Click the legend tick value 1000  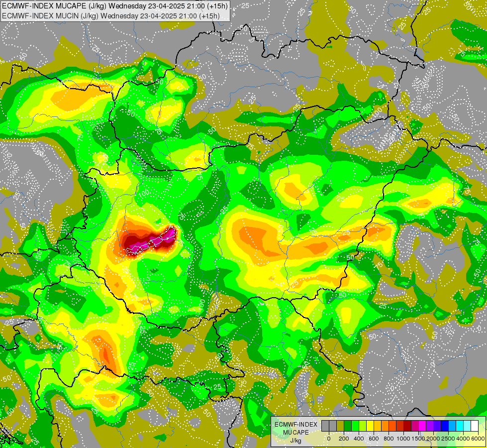coord(403,439)
